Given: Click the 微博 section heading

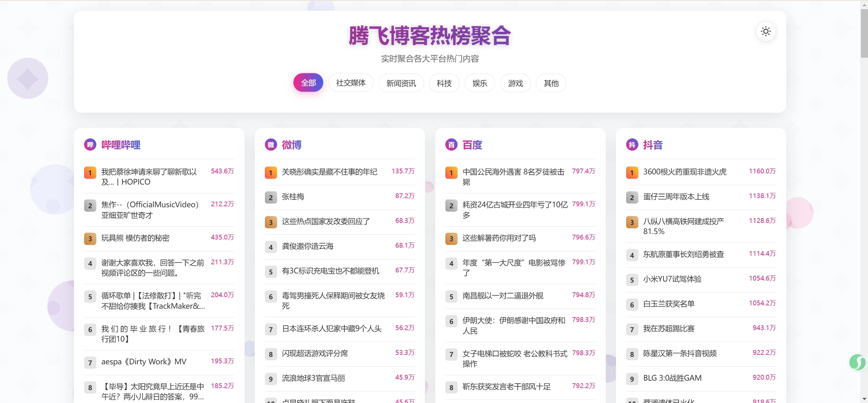Looking at the screenshot, I should tap(292, 145).
